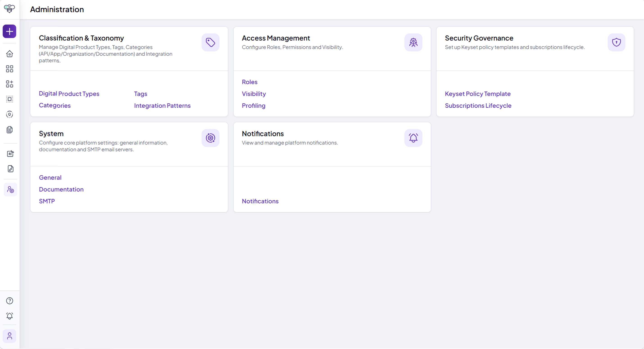Screen dimensions: 644x349
Task: Open the Categories link
Action: tap(55, 106)
